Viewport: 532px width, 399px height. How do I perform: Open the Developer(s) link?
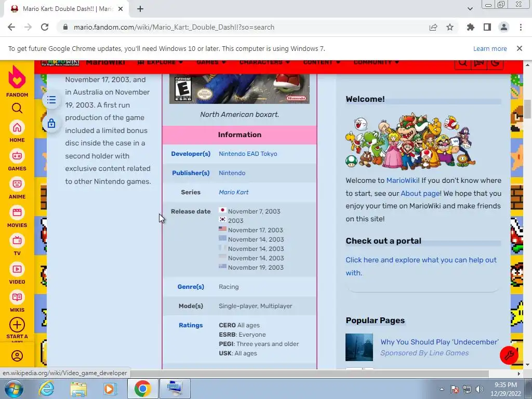191,154
